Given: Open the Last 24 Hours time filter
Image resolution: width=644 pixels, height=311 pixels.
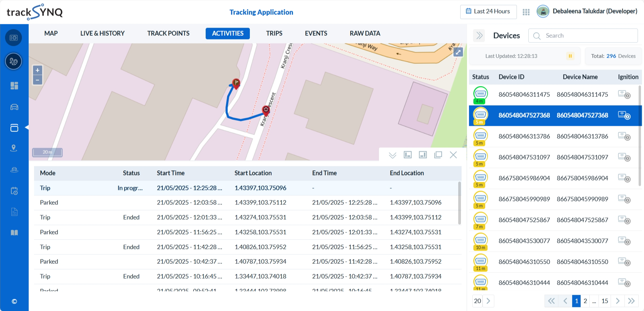Looking at the screenshot, I should 488,11.
